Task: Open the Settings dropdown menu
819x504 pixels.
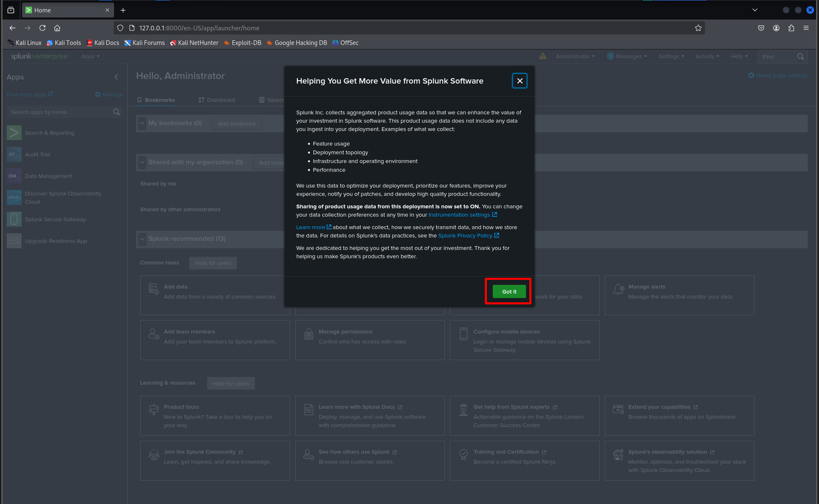Action: [670, 56]
